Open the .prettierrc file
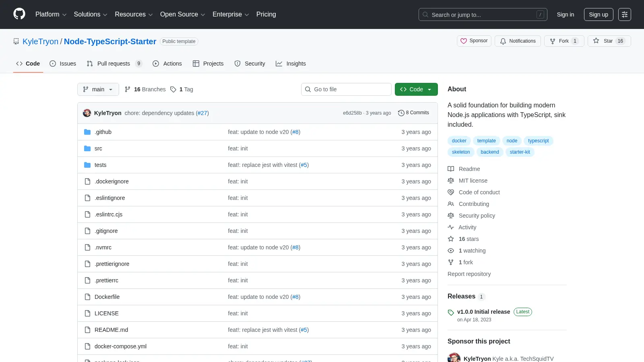 click(x=106, y=280)
